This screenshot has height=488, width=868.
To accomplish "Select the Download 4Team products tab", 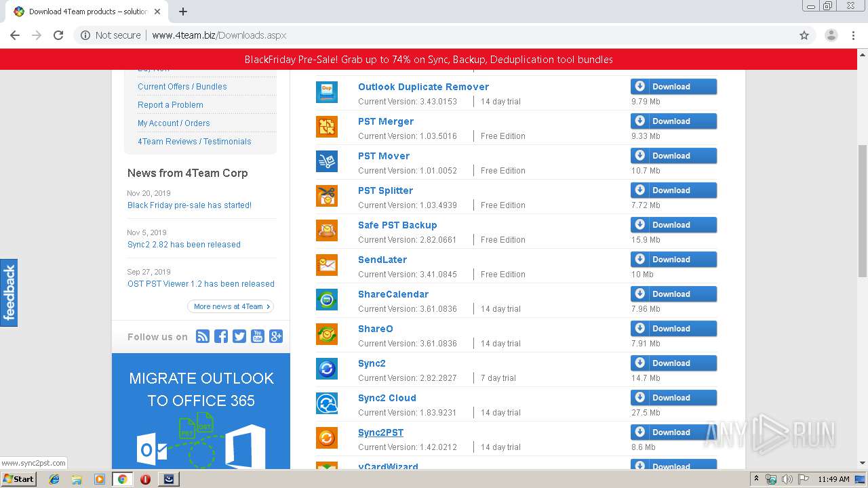I will pyautogui.click(x=87, y=12).
